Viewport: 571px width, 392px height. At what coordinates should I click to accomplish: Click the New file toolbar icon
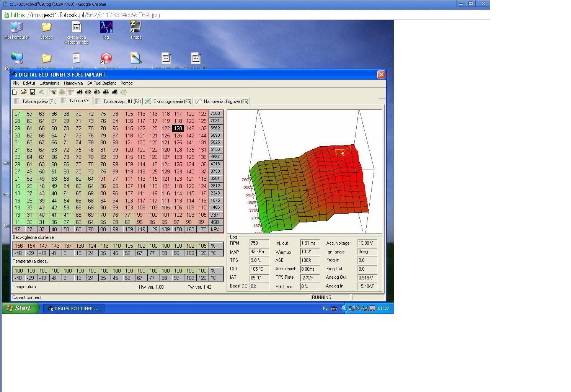pos(15,92)
